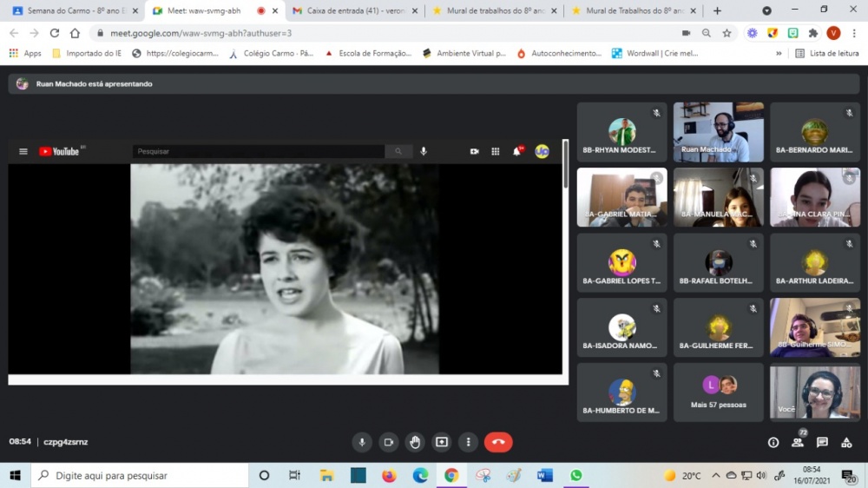Click the YouTube account avatar
This screenshot has height=488, width=868.
coord(542,151)
